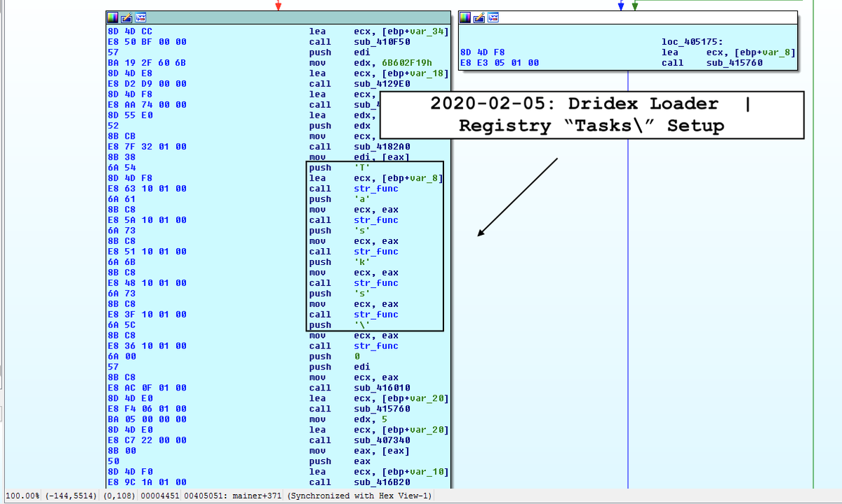
Task: Click the opcode bytes E8 7F 32 01 00
Action: point(147,147)
